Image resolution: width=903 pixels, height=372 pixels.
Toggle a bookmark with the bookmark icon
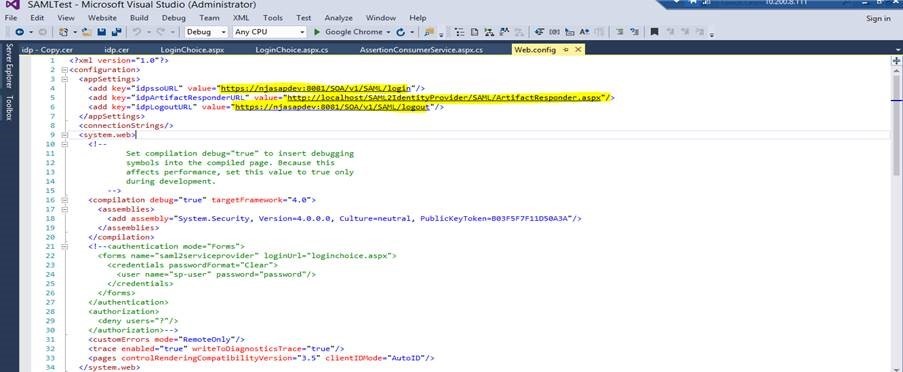coord(654,32)
